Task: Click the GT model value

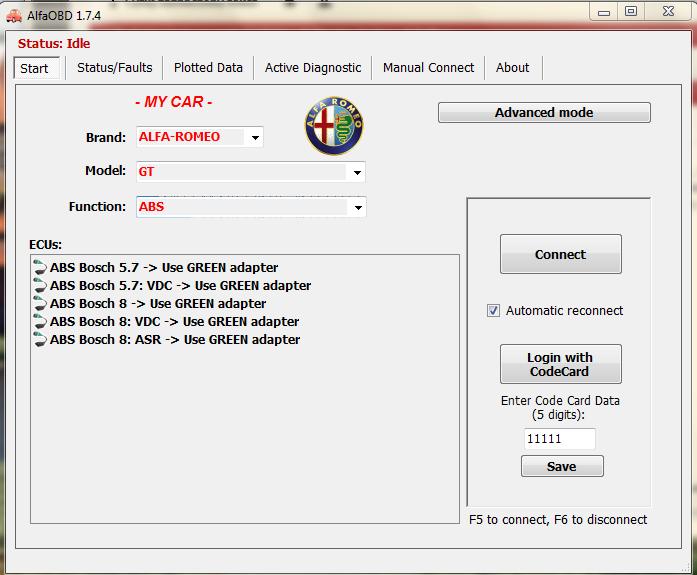Action: click(146, 172)
